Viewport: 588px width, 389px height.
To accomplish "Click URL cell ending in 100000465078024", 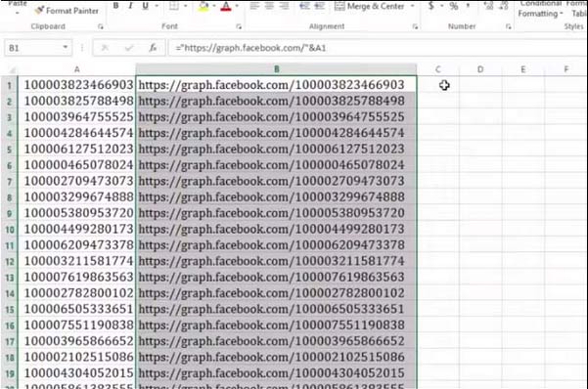I will click(x=276, y=165).
